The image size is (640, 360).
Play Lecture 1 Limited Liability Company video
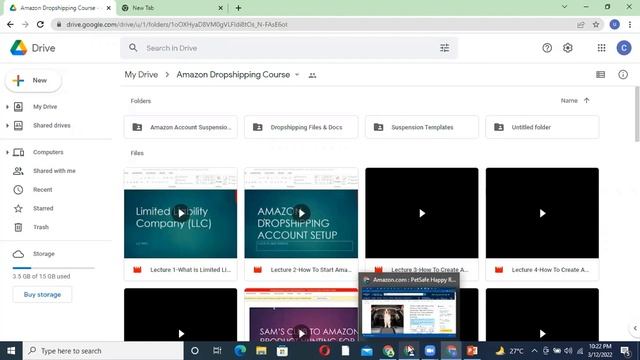[181, 213]
